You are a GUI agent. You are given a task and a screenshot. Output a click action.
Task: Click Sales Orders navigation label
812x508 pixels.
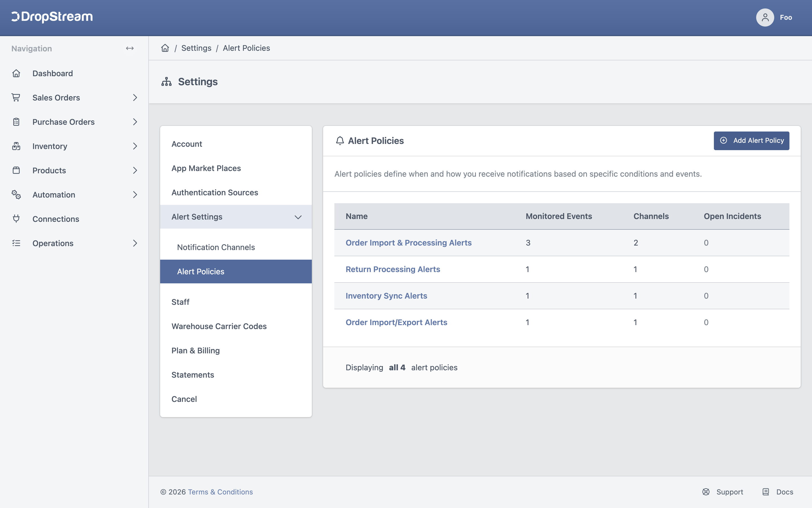point(56,97)
